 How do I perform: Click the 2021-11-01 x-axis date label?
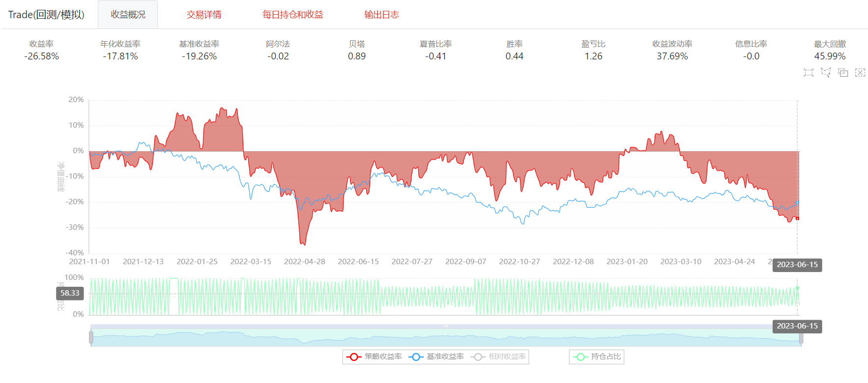[x=89, y=262]
